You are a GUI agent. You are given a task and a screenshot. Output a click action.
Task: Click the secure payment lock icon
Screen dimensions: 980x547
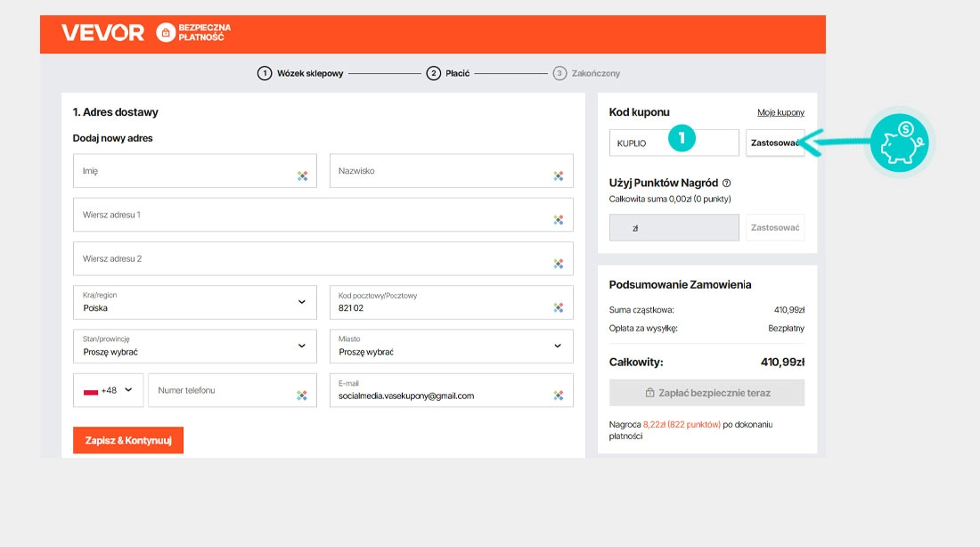165,33
